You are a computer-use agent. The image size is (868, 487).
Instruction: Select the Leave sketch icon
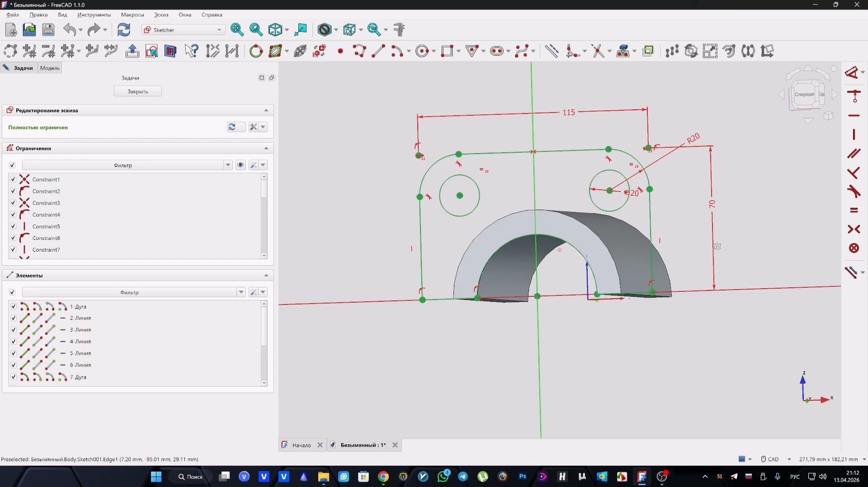132,51
